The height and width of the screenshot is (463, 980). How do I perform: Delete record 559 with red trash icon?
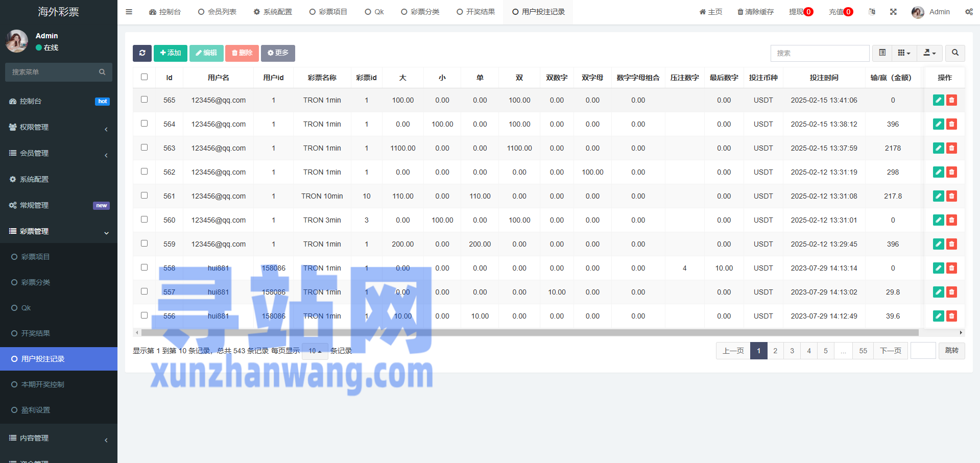click(x=951, y=244)
